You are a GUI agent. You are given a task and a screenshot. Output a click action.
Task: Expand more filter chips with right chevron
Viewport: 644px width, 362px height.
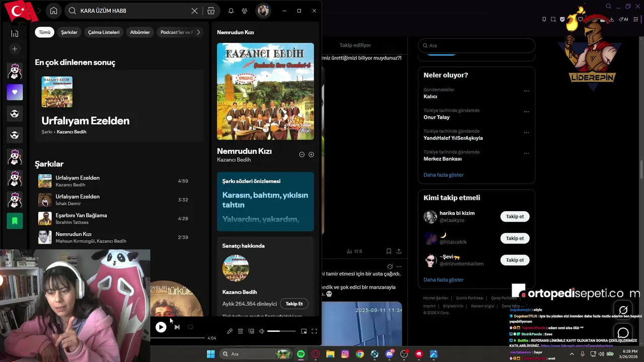pyautogui.click(x=198, y=32)
